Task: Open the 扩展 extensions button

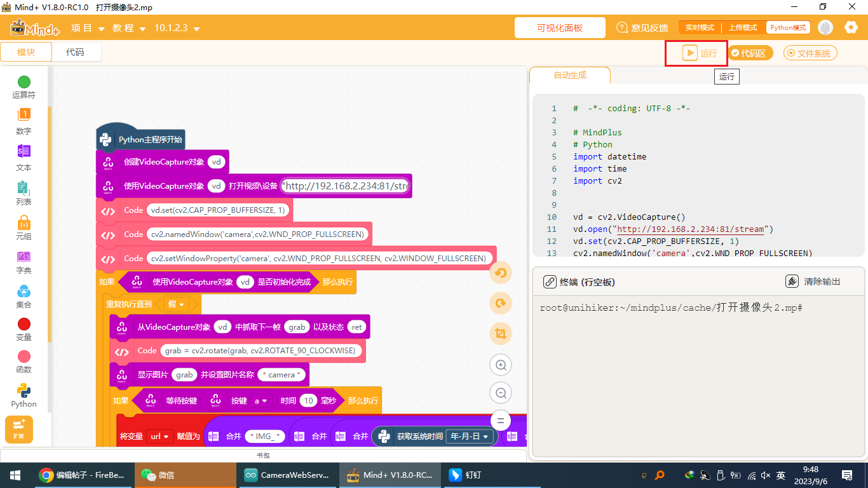Action: click(x=18, y=429)
